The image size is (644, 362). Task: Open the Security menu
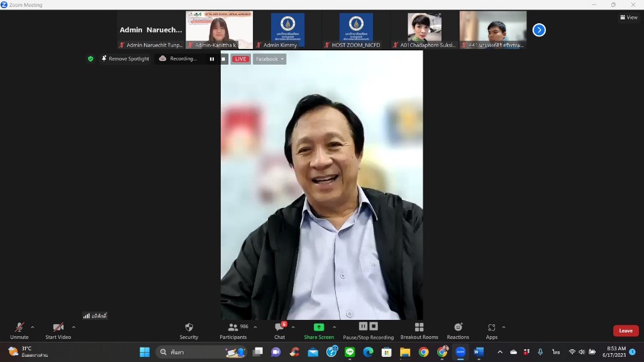point(189,331)
